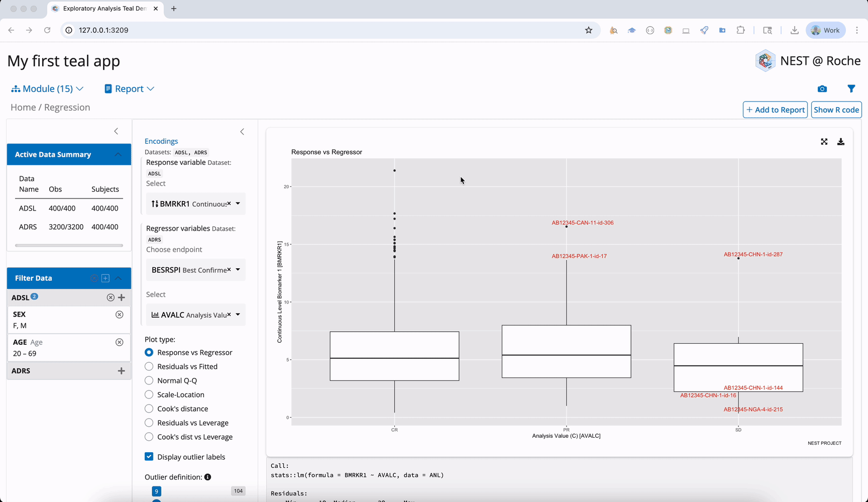Remove the SEX filter
Screen dimensions: 868x502
[x=119, y=315]
